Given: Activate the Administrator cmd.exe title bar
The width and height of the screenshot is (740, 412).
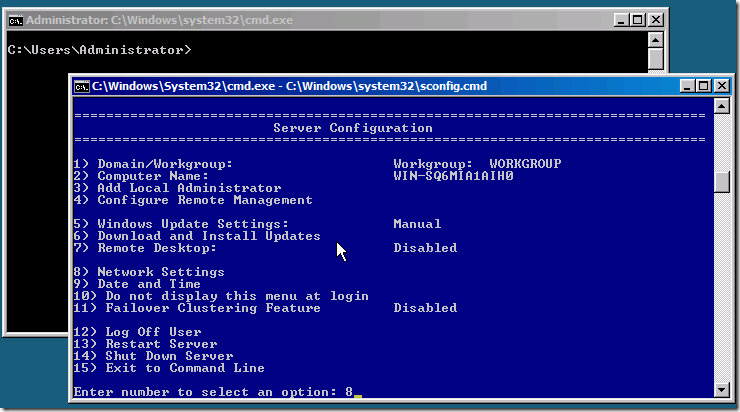Looking at the screenshot, I should [300, 19].
